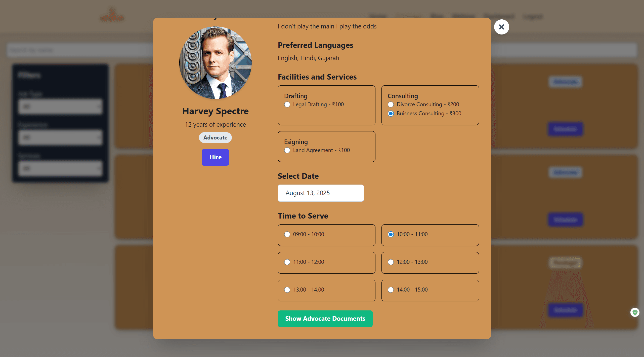
Task: Pick the 09:00 - 10:00 time slot
Action: [x=287, y=234]
